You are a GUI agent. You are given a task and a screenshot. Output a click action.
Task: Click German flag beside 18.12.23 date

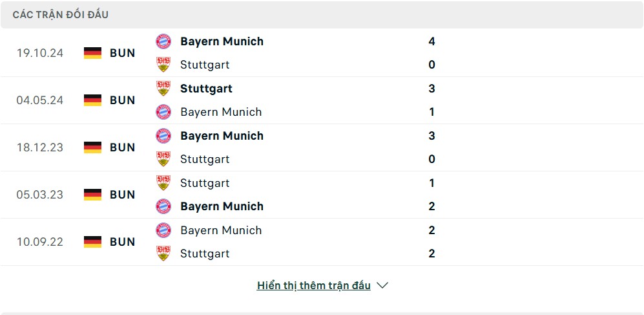click(93, 147)
